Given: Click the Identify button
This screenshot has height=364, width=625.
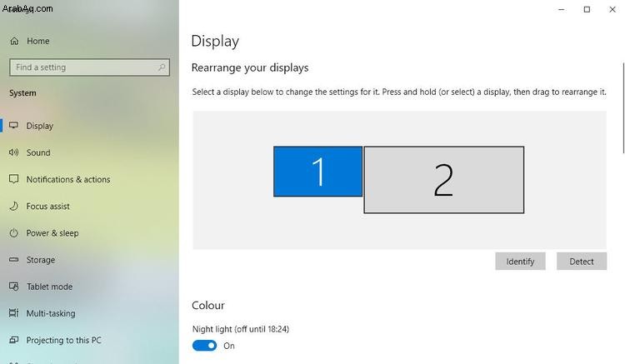Looking at the screenshot, I should pos(520,262).
